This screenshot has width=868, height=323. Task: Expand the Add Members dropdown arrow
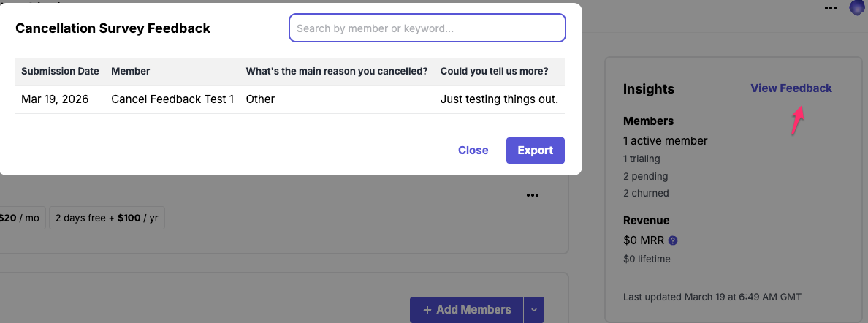tap(533, 310)
